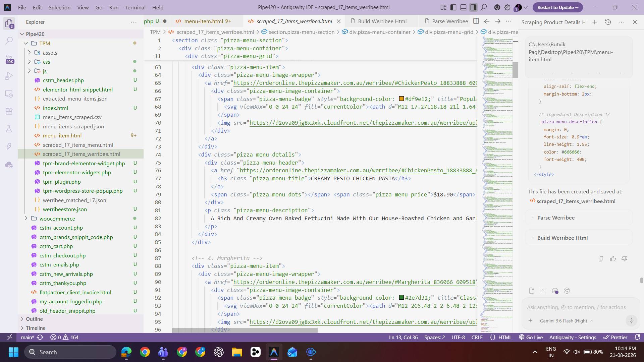Copy the agent response

pos(601,259)
